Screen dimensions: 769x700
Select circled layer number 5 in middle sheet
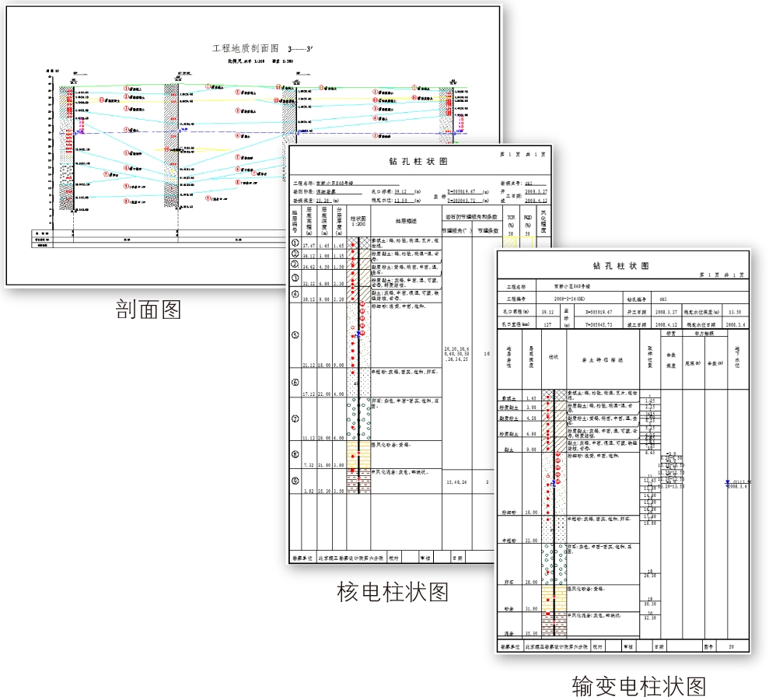[x=295, y=336]
